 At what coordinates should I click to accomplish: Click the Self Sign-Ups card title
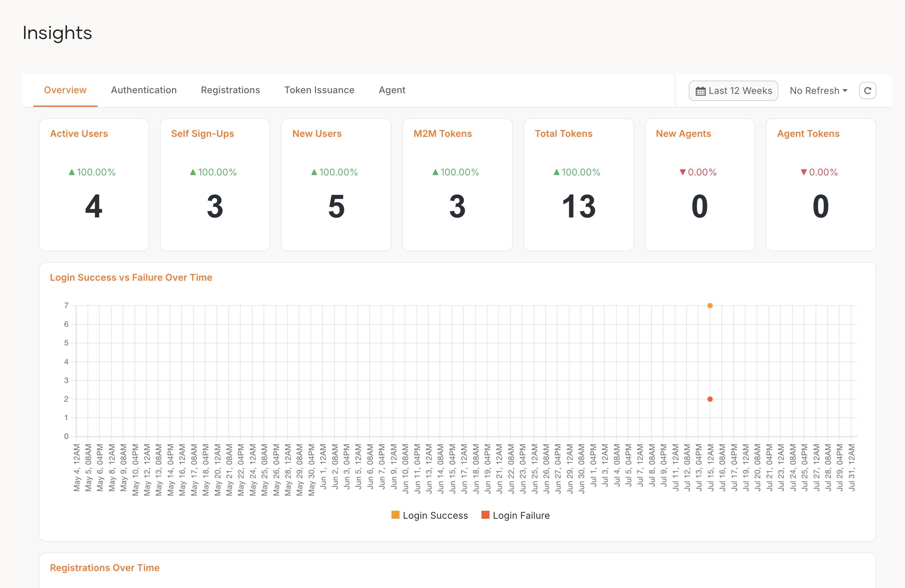pos(203,134)
